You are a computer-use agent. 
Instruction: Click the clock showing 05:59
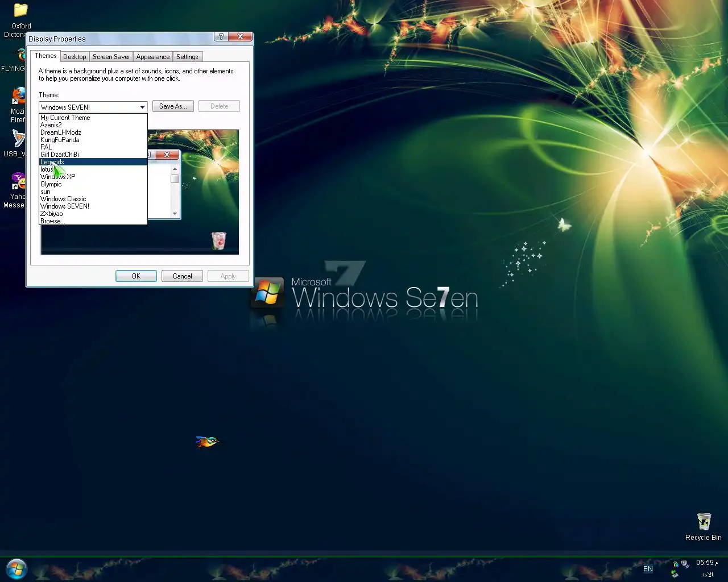pos(706,563)
